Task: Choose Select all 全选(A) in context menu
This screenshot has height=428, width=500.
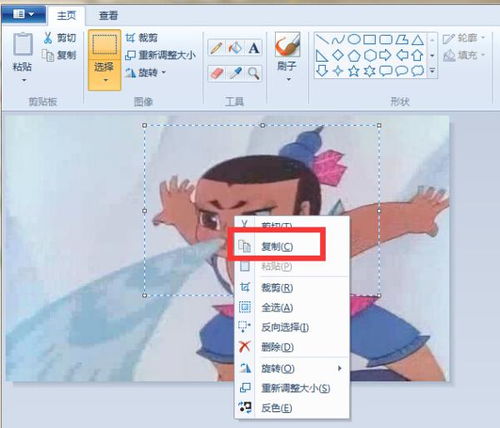Action: tap(292, 307)
